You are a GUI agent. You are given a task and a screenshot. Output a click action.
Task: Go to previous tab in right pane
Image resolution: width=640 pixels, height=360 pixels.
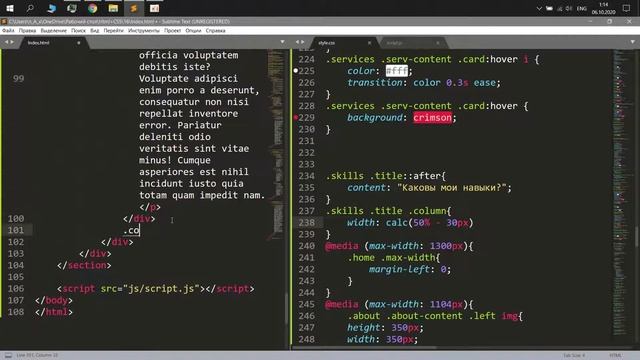(x=297, y=42)
